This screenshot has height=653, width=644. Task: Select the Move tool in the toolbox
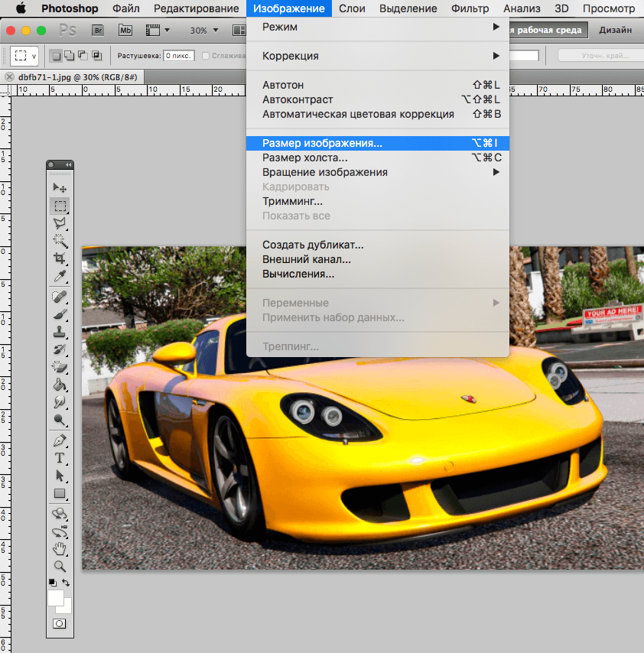[x=60, y=187]
